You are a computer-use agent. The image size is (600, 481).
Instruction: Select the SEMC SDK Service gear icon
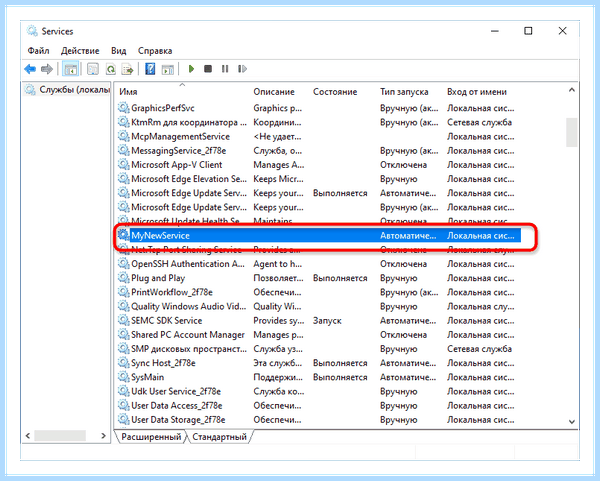click(x=123, y=320)
